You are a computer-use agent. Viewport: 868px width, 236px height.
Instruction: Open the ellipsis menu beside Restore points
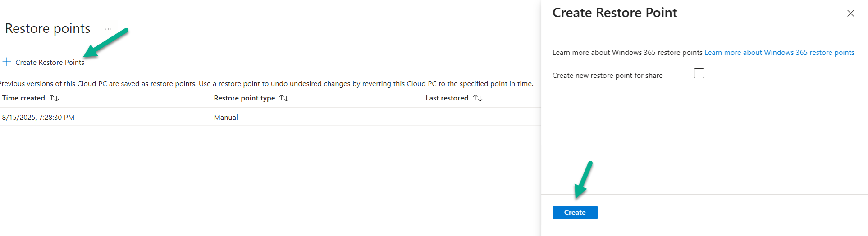(108, 29)
